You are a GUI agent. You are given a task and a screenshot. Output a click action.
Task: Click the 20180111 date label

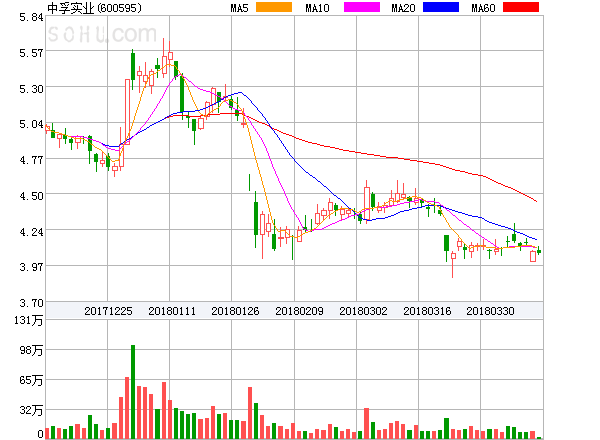(172, 311)
